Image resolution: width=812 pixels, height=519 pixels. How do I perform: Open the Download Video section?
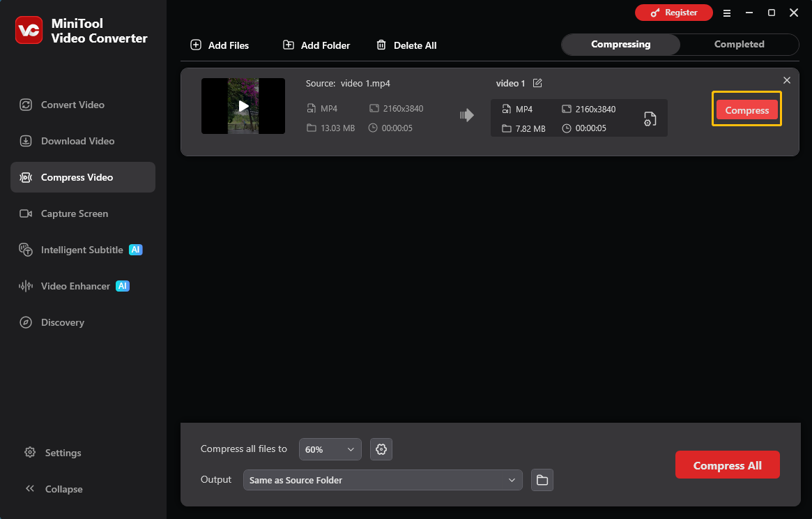pyautogui.click(x=83, y=141)
